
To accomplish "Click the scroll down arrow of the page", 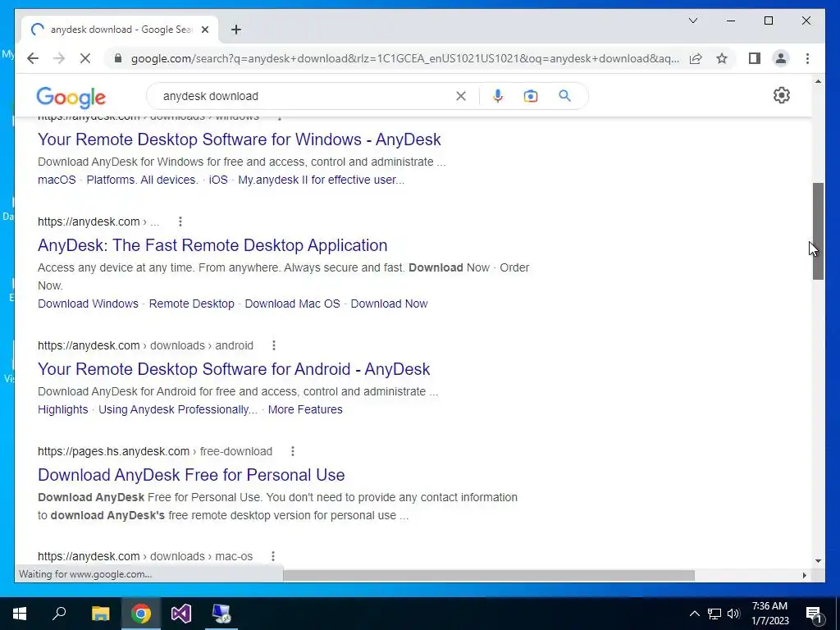I will pyautogui.click(x=818, y=561).
